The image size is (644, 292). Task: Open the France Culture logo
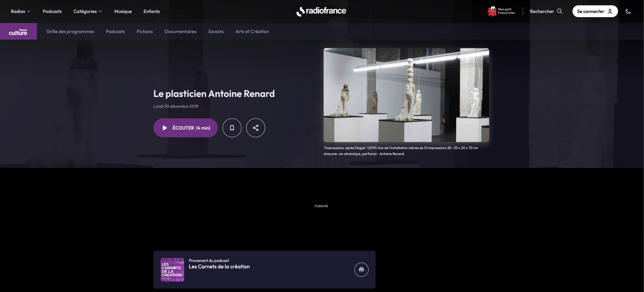click(x=18, y=32)
